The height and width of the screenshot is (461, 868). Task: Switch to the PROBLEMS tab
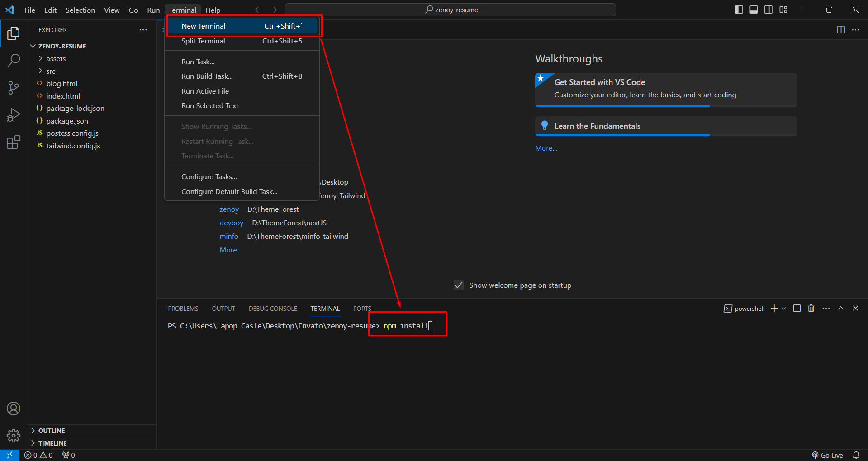click(183, 309)
